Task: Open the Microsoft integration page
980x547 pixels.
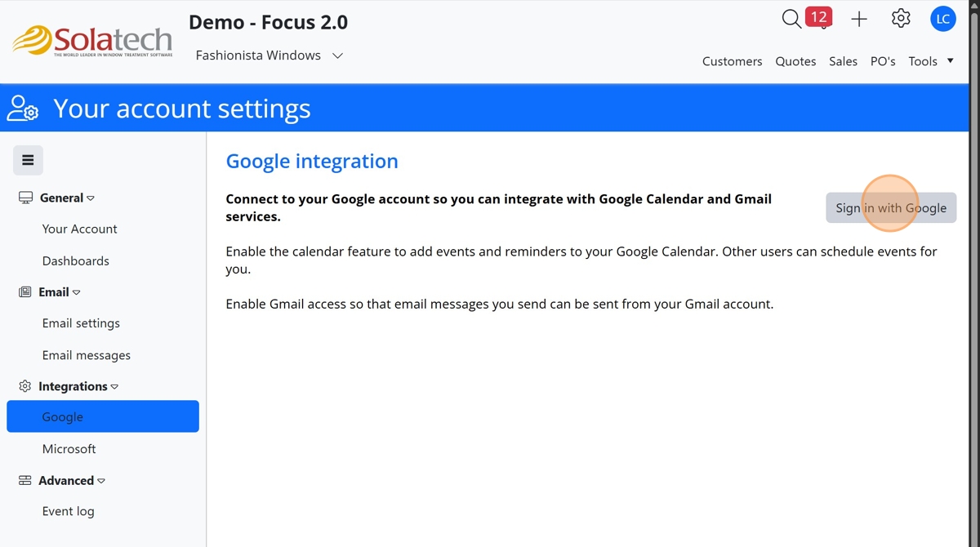Action: [69, 449]
